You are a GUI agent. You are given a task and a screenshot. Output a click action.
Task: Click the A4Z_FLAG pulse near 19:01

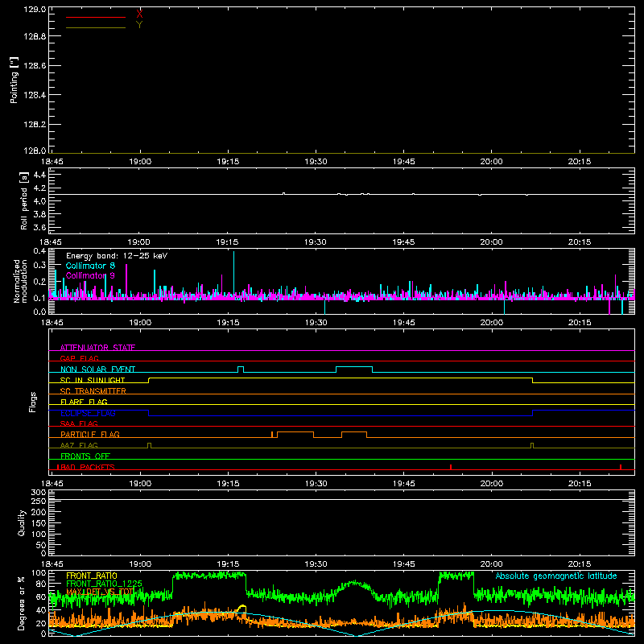click(149, 445)
